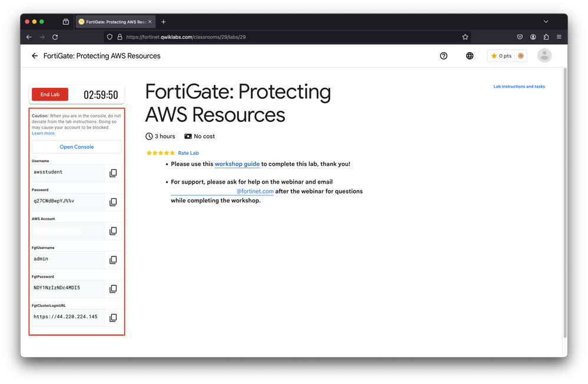Screen dimensions: 588x384
Task: Copy the lab password value
Action: (x=113, y=202)
